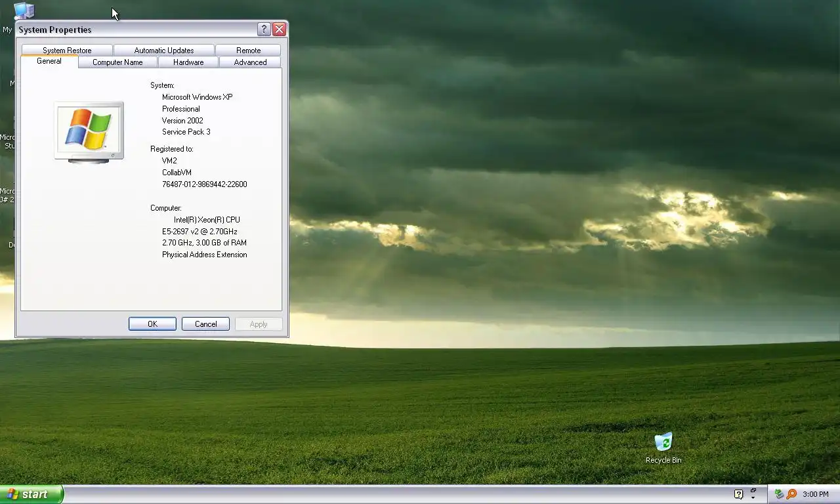Click the language bar help icon
Viewport: 840px width, 504px height.
tap(738, 494)
